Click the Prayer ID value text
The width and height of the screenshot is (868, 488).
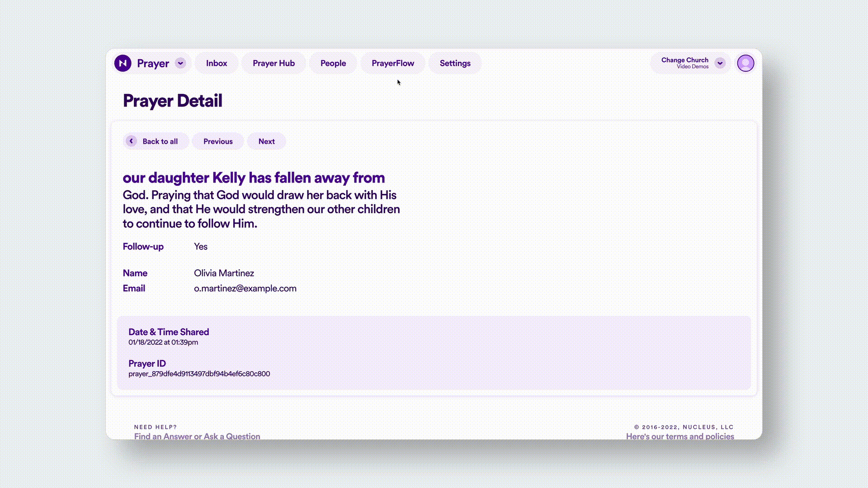[x=199, y=374]
